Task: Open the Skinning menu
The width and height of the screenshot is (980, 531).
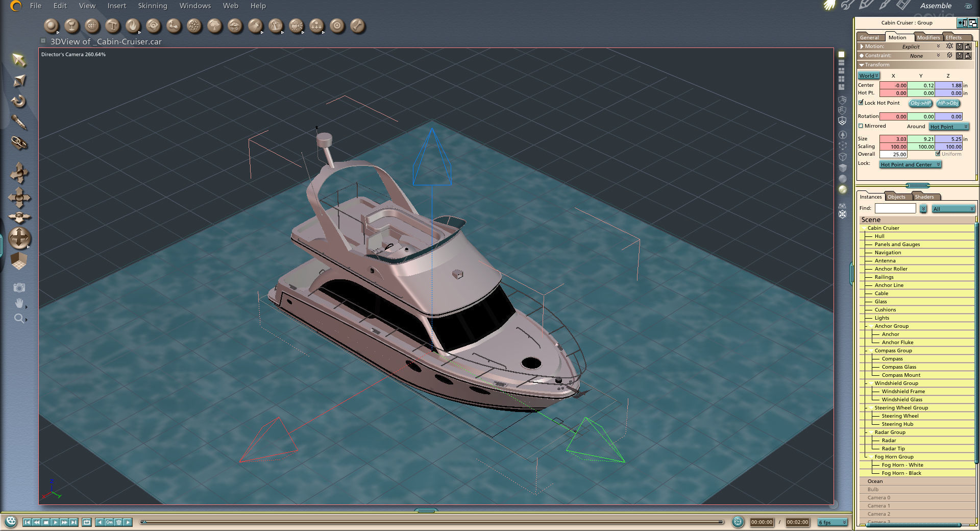Action: tap(153, 6)
